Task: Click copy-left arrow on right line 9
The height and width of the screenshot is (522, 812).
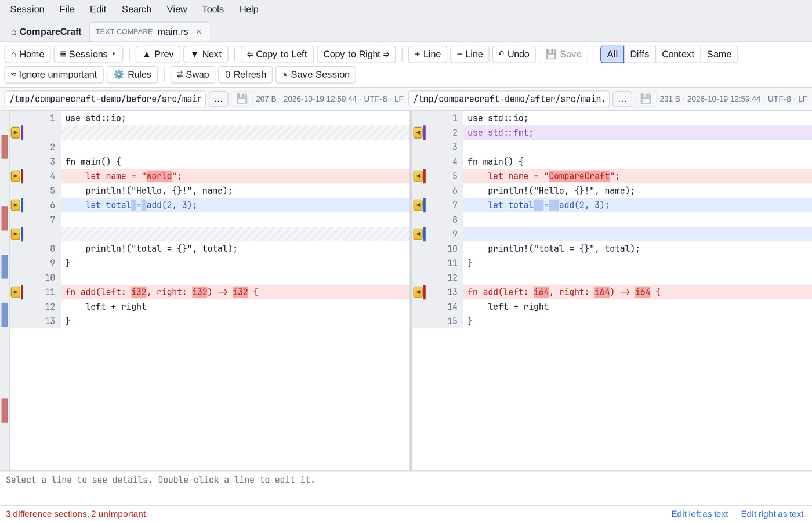Action: [418, 234]
